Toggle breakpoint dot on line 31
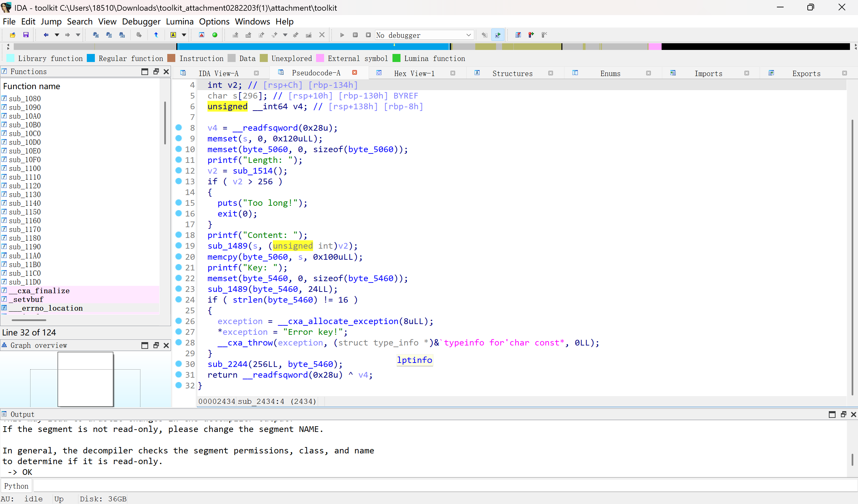Viewport: 858px width, 504px height. [x=178, y=375]
